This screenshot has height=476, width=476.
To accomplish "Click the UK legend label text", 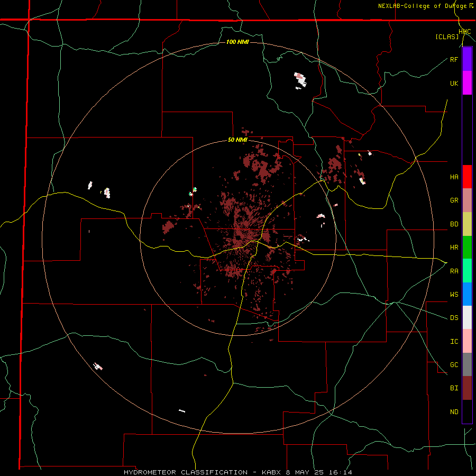I will (x=454, y=83).
